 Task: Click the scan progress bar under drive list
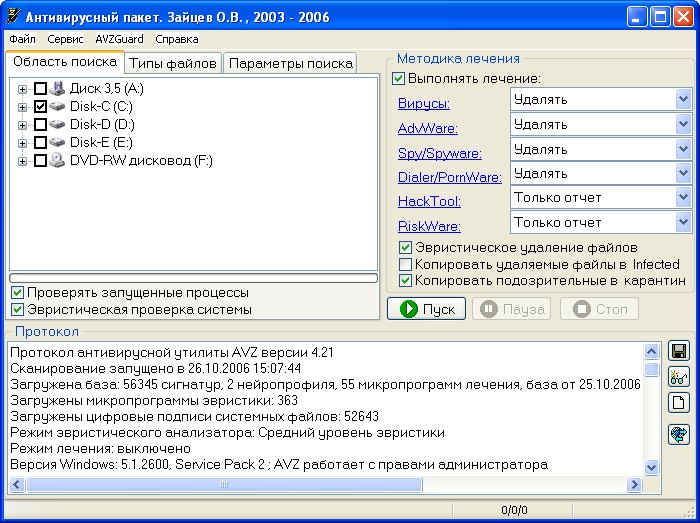193,278
